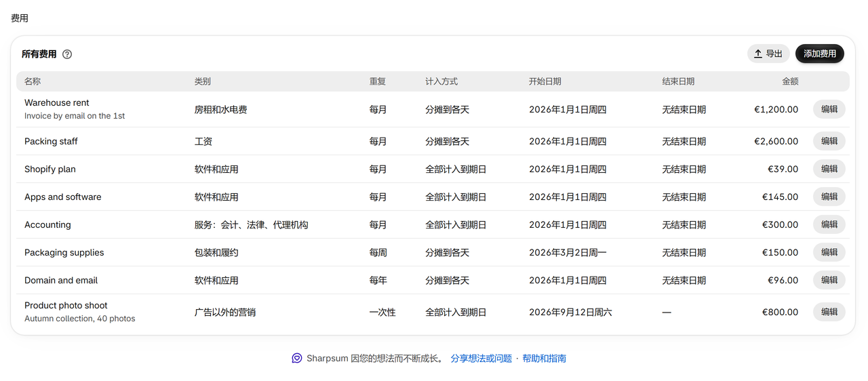This screenshot has width=868, height=381.
Task: Click the 所有费用 section heading
Action: pos(39,54)
